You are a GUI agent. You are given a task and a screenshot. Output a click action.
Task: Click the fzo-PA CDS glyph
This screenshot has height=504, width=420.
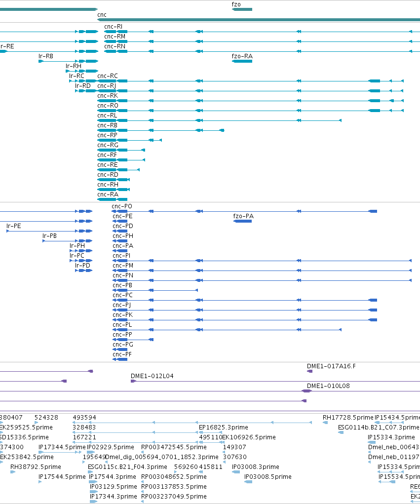[x=243, y=221]
